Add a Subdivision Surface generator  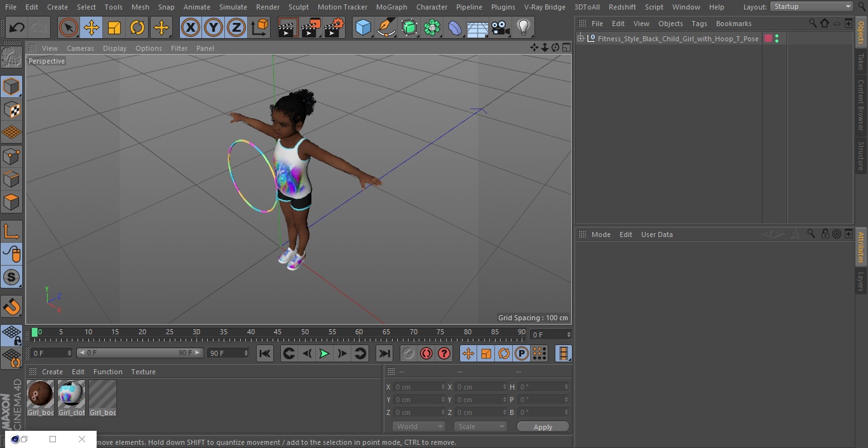[x=409, y=27]
